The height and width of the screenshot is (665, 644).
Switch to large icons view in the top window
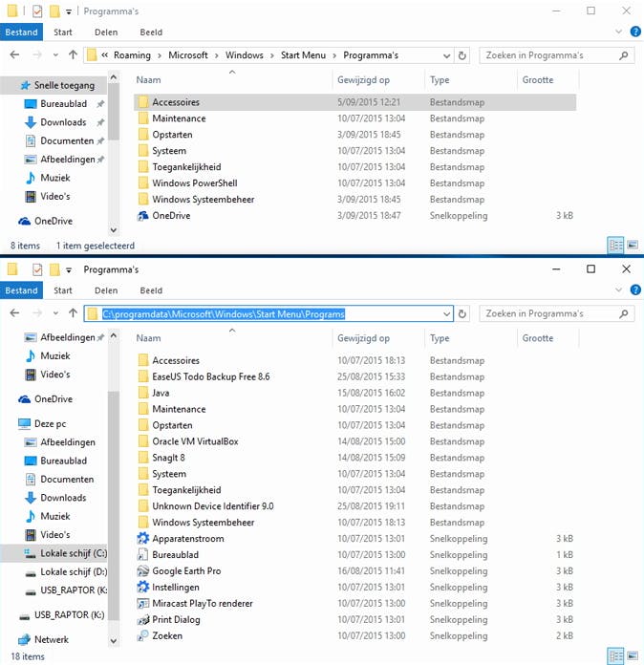pyautogui.click(x=633, y=245)
